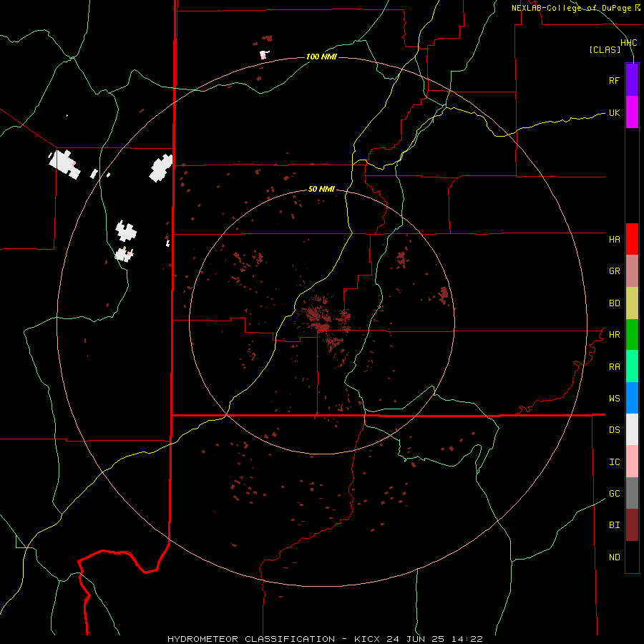644x644 pixels.
Task: Click the WS legend label
Action: [614, 398]
